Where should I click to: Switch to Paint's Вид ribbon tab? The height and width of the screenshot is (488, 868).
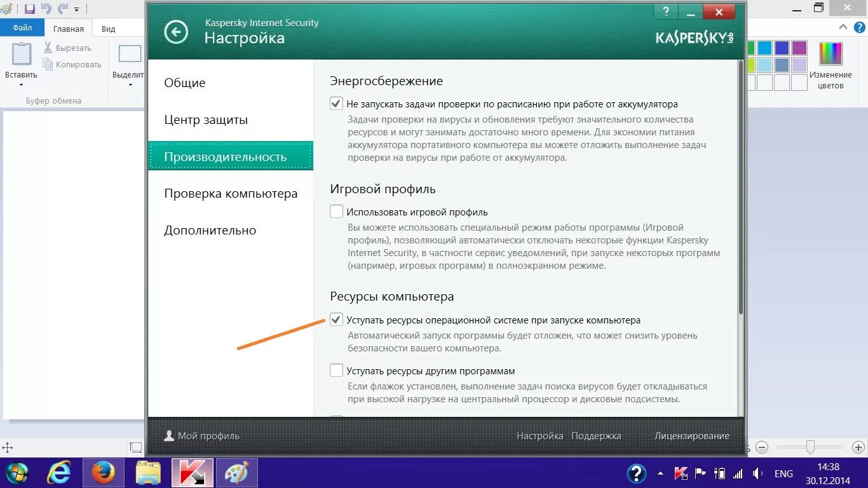(109, 29)
